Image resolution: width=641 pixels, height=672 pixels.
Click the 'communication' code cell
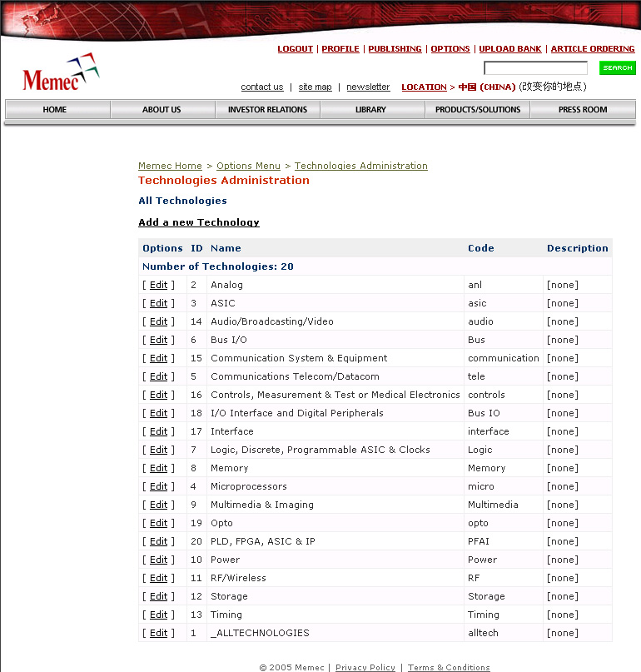[x=504, y=358]
